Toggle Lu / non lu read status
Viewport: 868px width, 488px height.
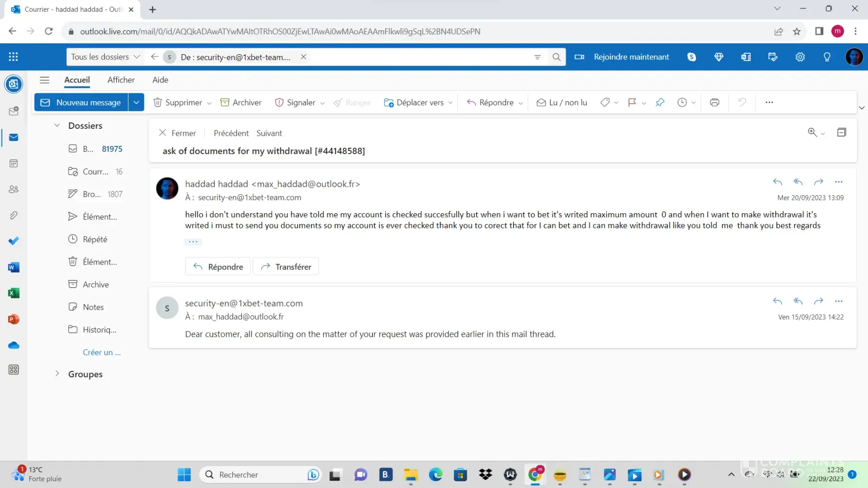point(562,102)
